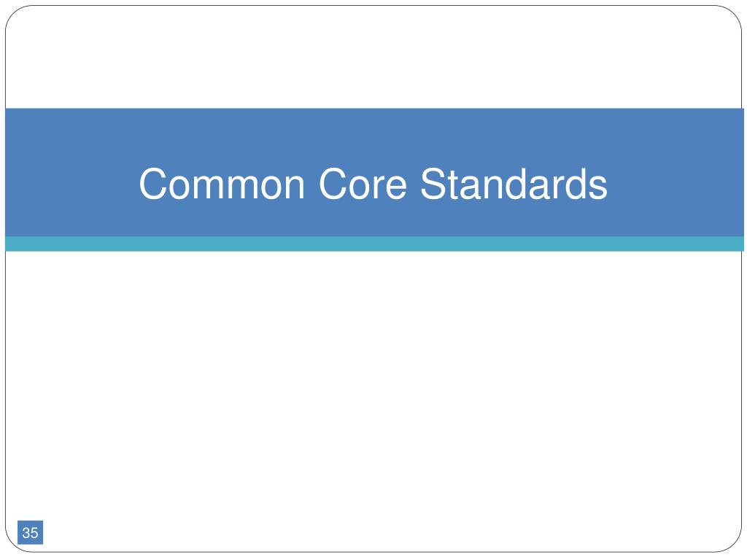747x560 pixels.
Task: Select the Common Core Standards title
Action: [373, 184]
